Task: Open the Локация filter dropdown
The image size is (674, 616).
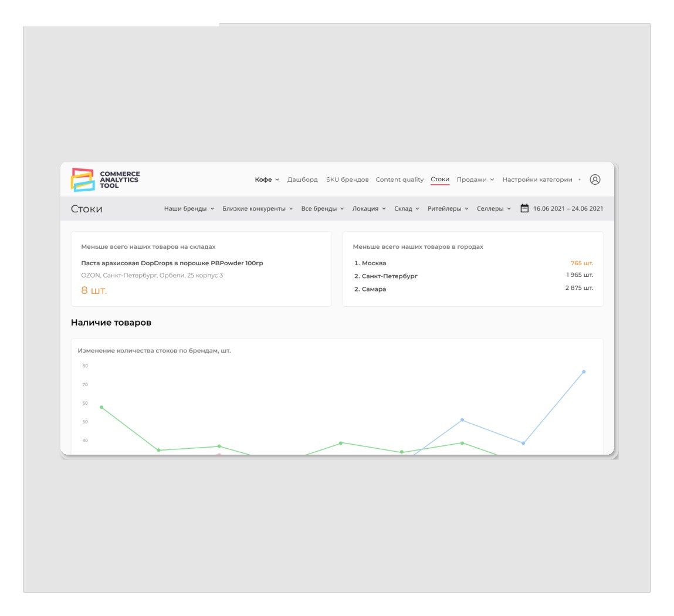Action: [369, 208]
